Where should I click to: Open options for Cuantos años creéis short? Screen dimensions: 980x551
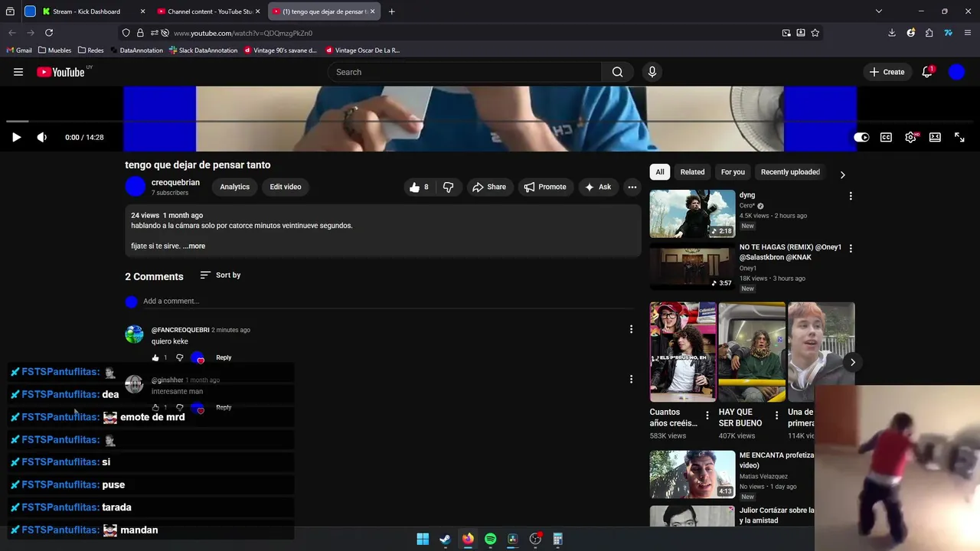[x=707, y=416]
